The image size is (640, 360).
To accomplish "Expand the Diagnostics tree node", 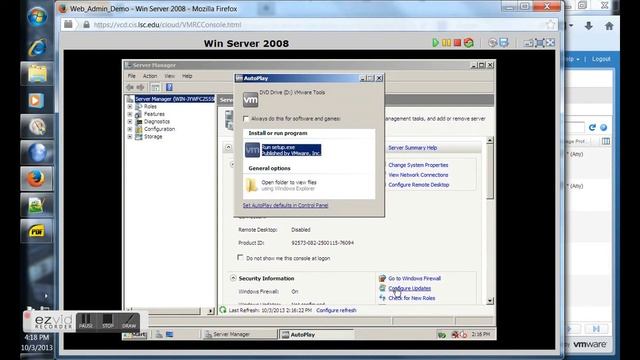I will tap(130, 122).
